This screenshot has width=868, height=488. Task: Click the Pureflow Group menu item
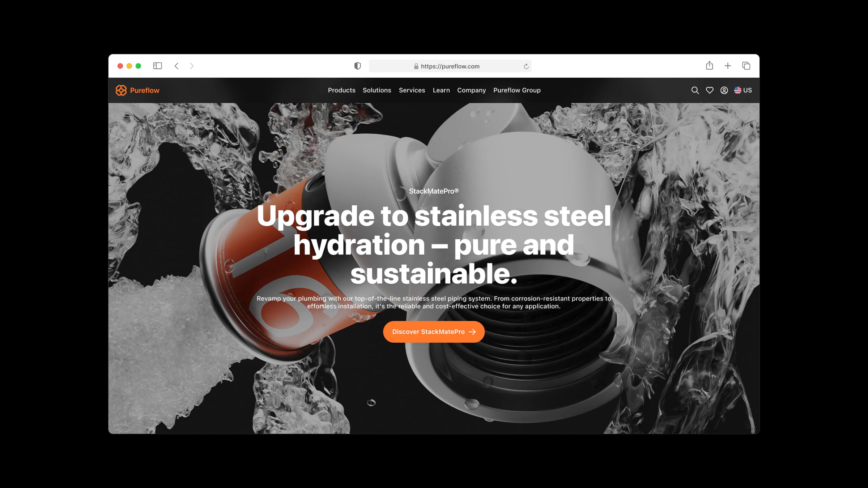(x=516, y=90)
